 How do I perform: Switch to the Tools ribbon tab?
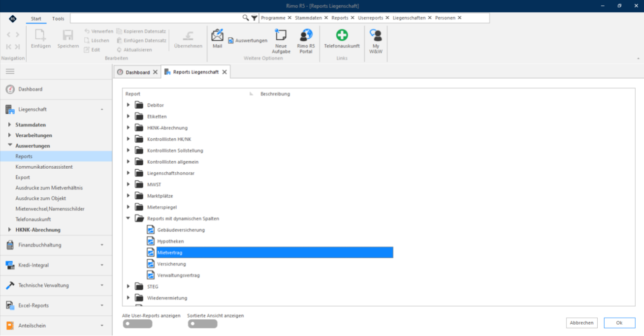(x=58, y=19)
